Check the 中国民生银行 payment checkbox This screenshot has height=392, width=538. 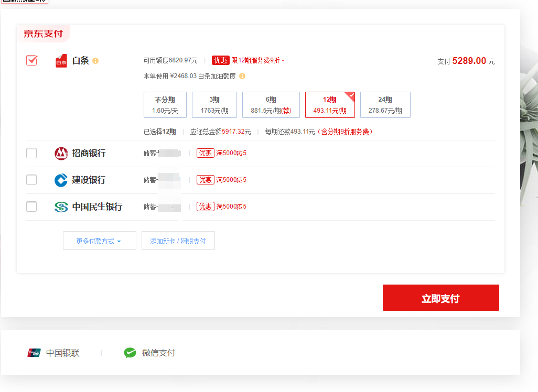31,206
